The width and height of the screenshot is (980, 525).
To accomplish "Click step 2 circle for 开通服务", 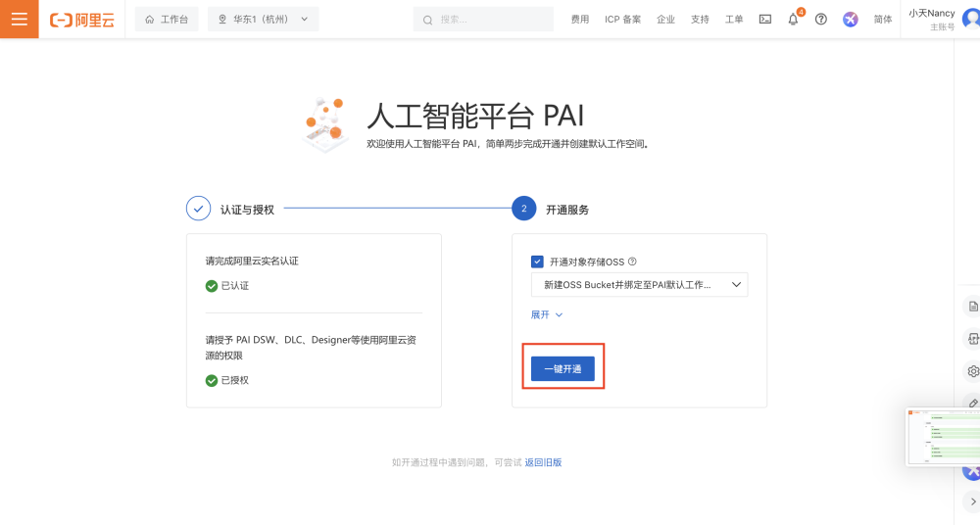I will (523, 209).
